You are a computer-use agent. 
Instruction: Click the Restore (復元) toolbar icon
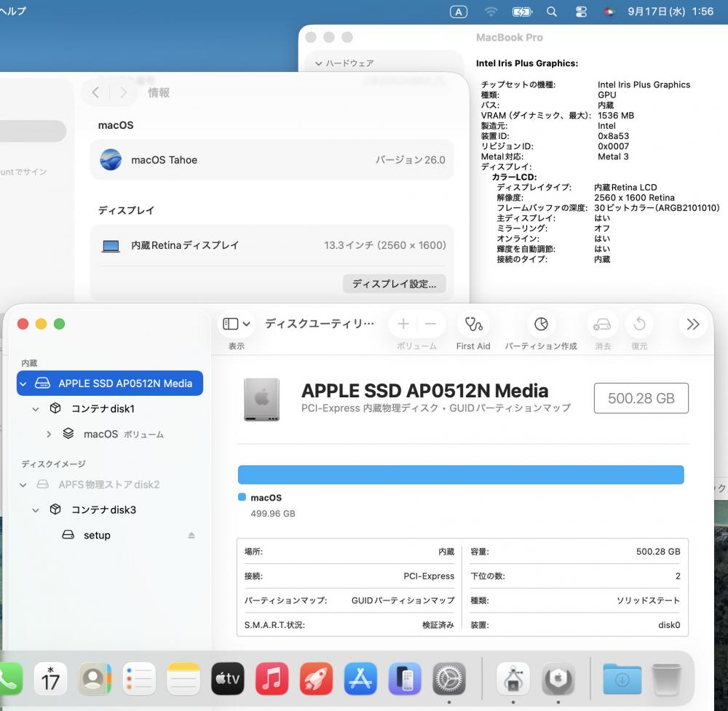point(639,325)
